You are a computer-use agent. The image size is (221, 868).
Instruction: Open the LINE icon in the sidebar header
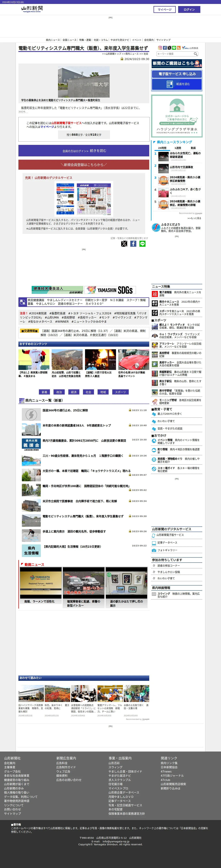174,48
